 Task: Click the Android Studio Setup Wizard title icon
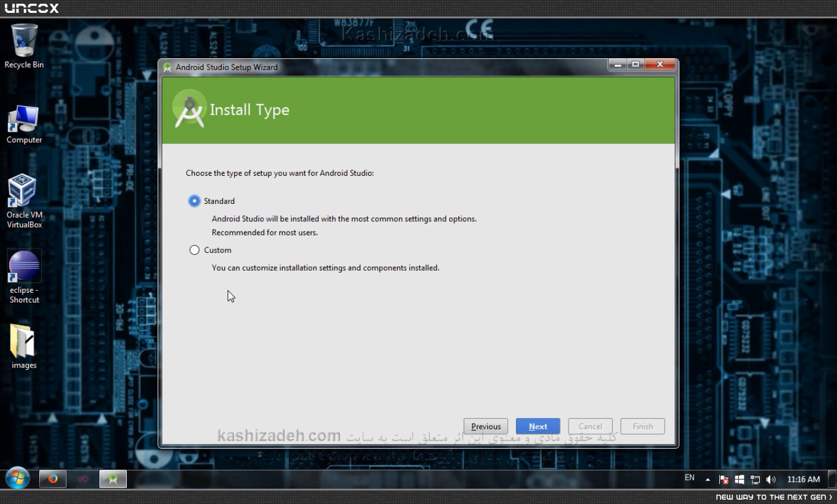168,67
